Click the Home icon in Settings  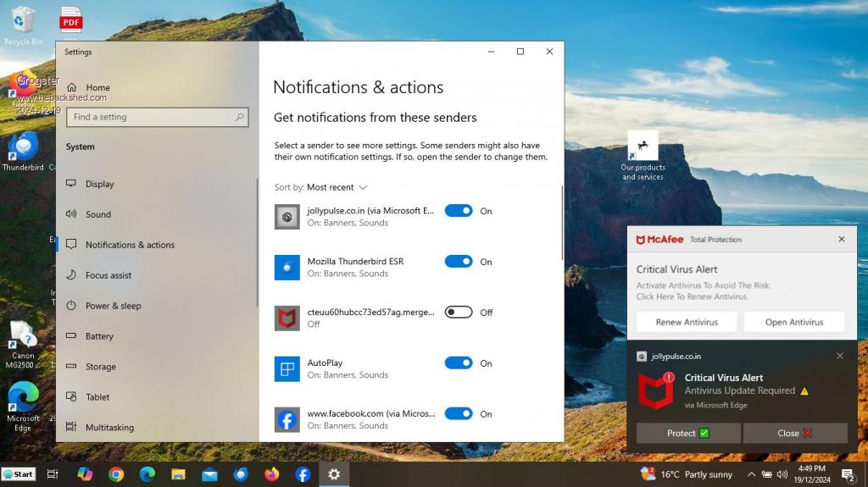72,87
